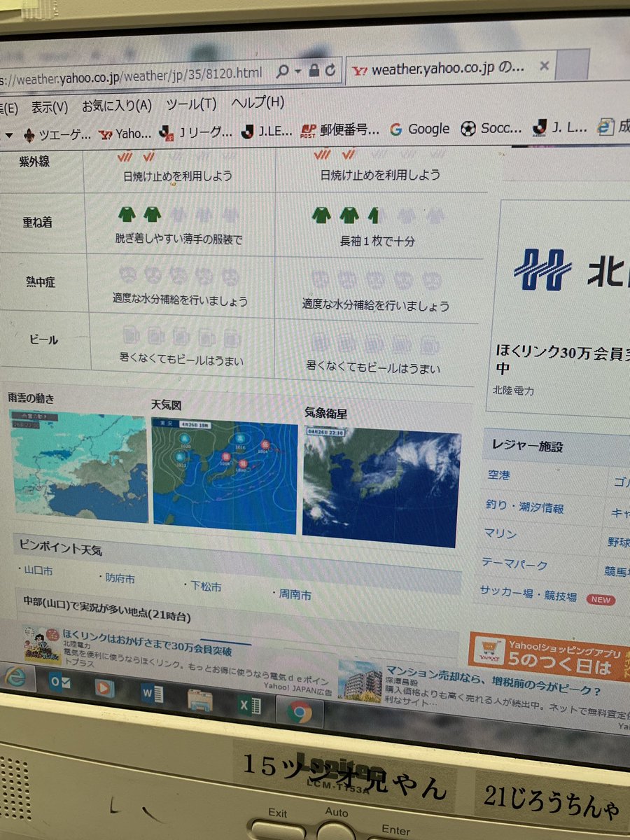Open the 郵便番号 favorites bookmark
The width and height of the screenshot is (630, 840).
340,130
